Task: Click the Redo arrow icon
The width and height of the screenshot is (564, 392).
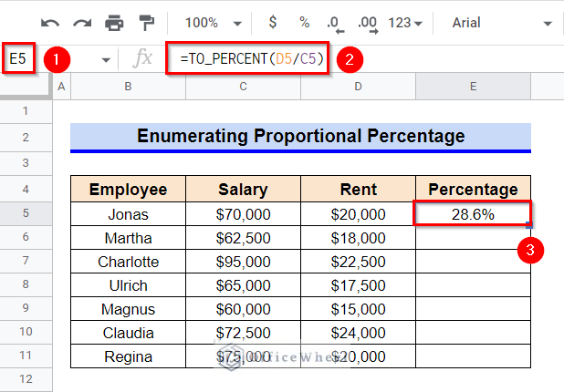Action: [x=82, y=24]
